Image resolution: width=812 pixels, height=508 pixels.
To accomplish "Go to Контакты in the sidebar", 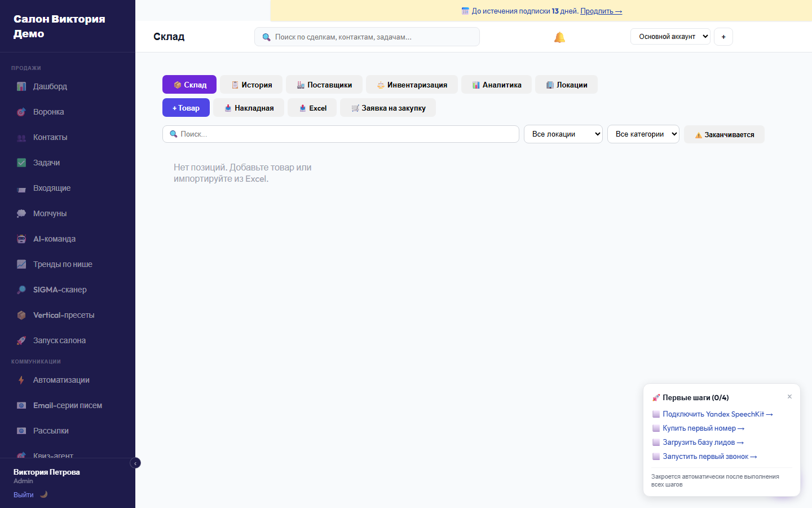I will coord(68,137).
